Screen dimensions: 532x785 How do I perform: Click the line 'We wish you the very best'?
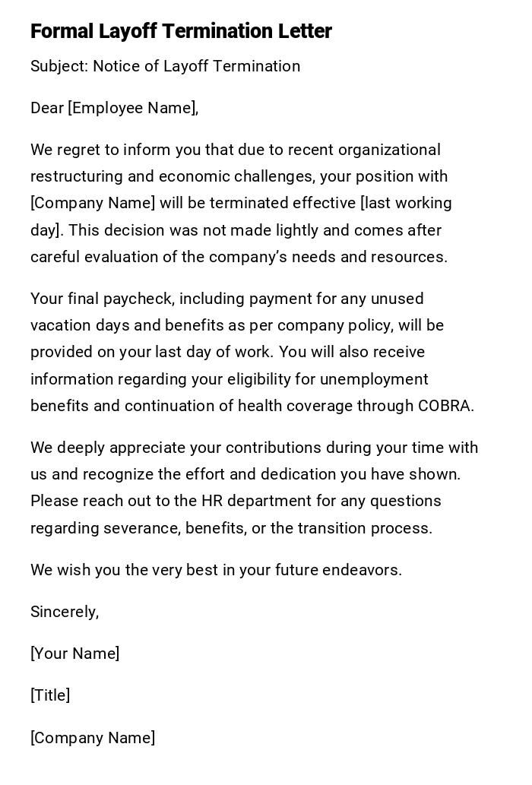(x=216, y=570)
